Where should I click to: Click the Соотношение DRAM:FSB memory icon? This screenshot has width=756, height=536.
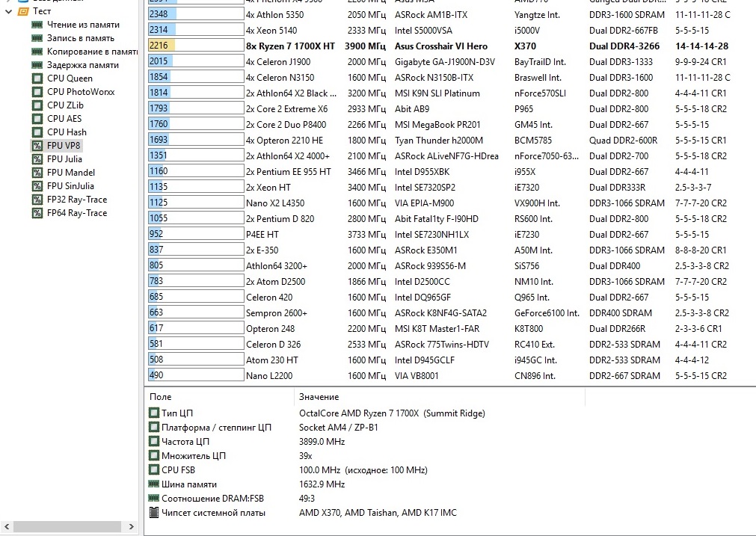tap(154, 498)
